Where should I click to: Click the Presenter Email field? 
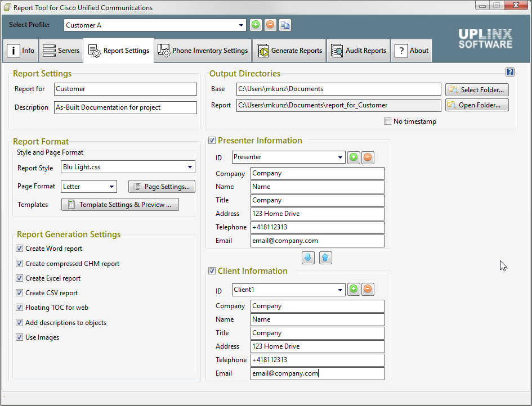[x=318, y=241]
